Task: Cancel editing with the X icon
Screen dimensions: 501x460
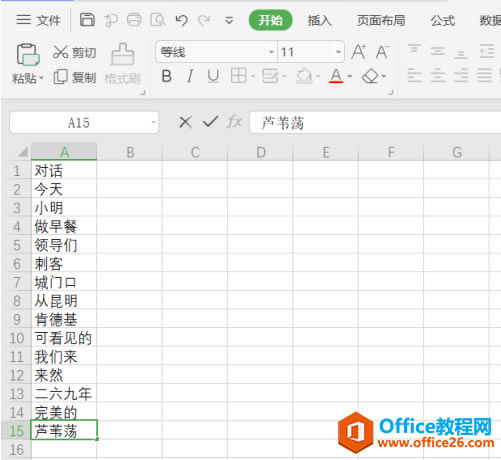Action: tap(185, 122)
